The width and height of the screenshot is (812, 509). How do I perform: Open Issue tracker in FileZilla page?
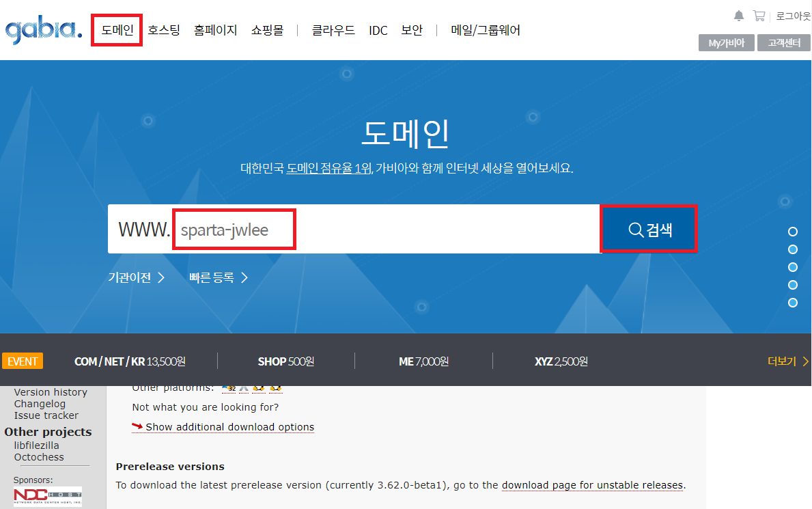pos(46,415)
